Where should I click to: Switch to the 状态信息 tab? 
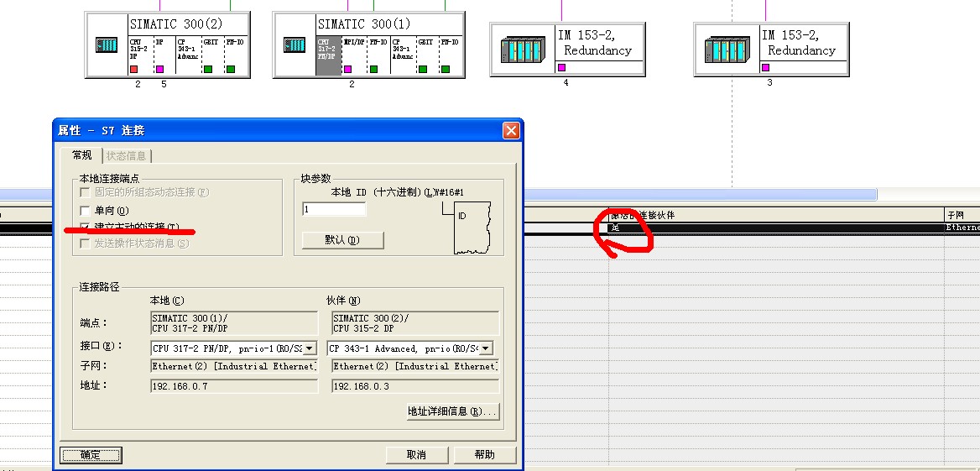(x=126, y=155)
